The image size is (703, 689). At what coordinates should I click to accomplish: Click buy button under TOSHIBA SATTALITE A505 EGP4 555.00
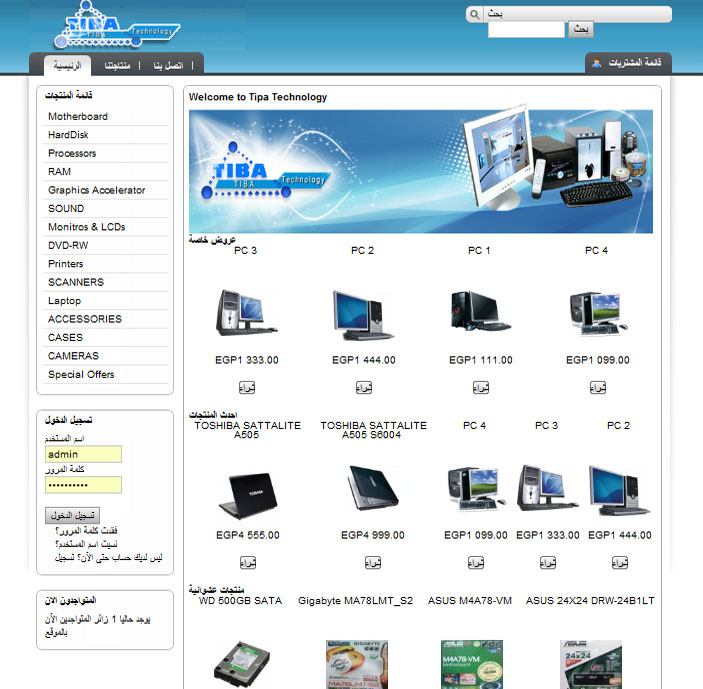[x=247, y=563]
